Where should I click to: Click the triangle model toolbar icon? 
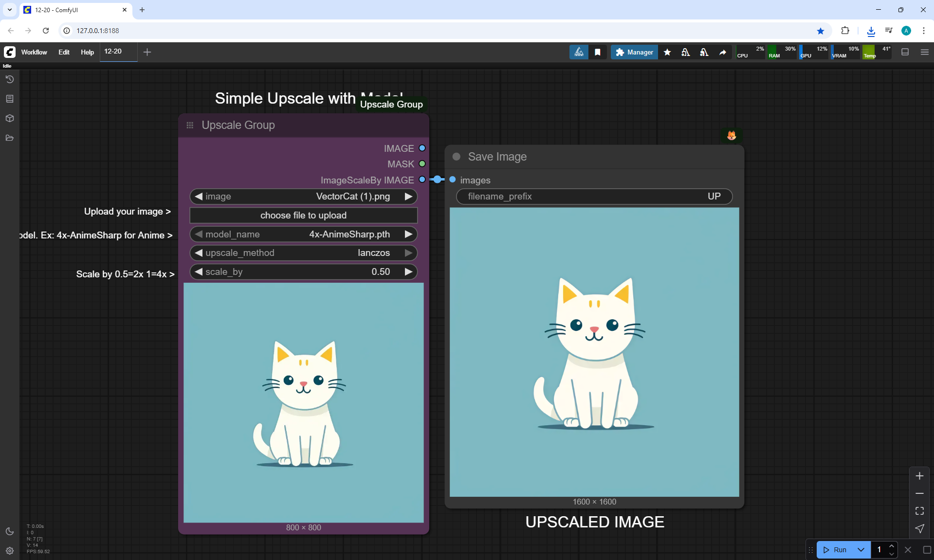pos(579,52)
